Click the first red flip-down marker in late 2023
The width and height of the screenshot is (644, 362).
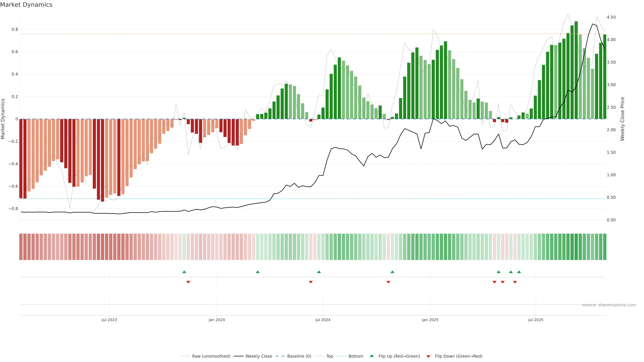[188, 282]
